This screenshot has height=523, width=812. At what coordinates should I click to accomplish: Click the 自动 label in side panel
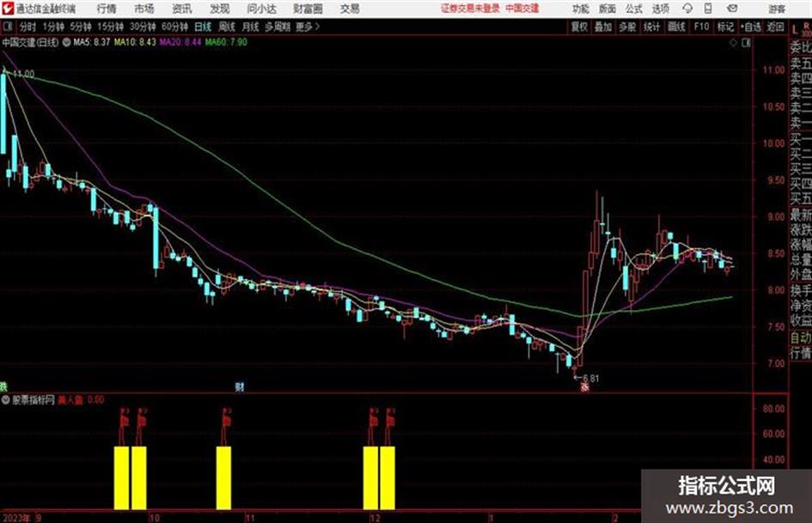tap(801, 338)
